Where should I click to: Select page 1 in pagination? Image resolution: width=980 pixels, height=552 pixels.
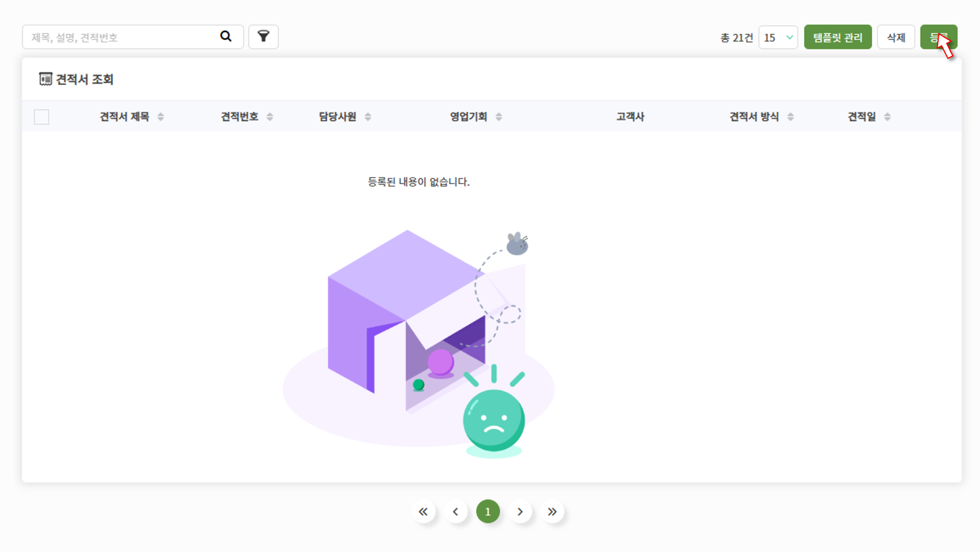[488, 511]
